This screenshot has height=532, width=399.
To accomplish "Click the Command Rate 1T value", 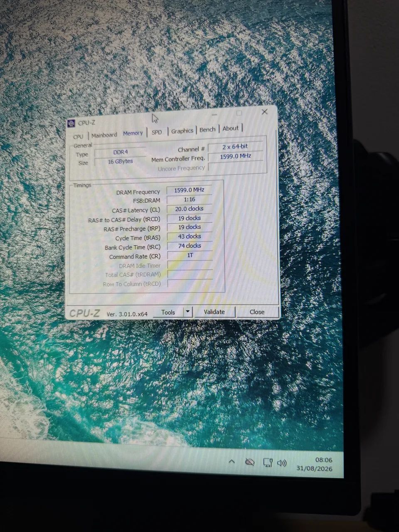I will click(190, 255).
